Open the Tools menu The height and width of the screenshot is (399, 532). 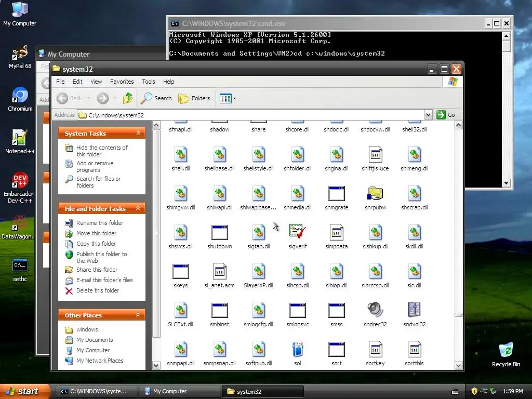click(x=148, y=82)
